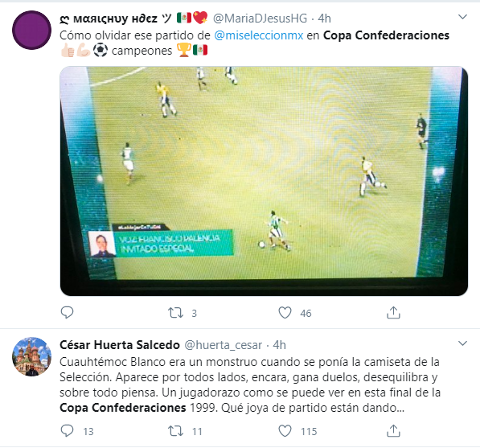
Task: Open the purple profile avatar
Action: click(31, 30)
